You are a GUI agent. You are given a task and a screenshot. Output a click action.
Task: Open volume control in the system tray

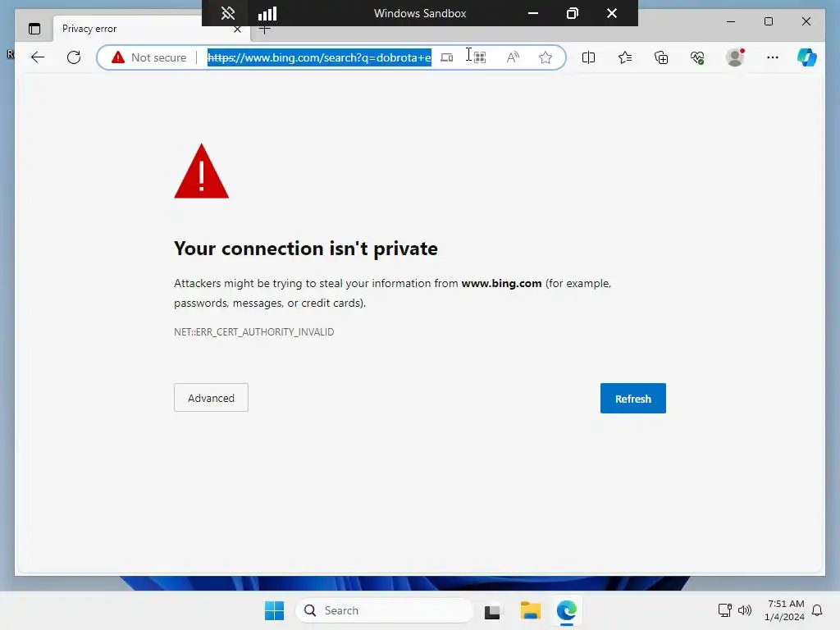[x=745, y=610]
